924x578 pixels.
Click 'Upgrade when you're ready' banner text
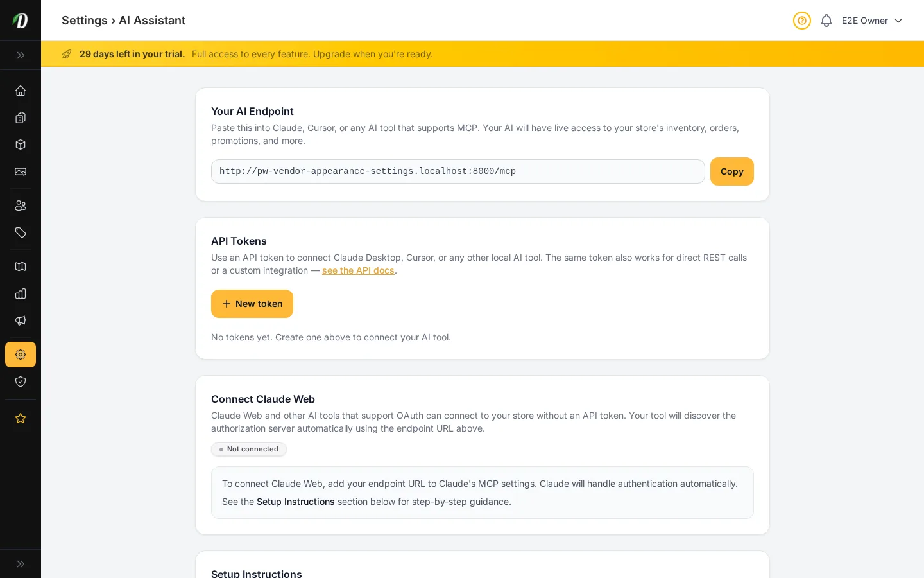pyautogui.click(x=373, y=54)
